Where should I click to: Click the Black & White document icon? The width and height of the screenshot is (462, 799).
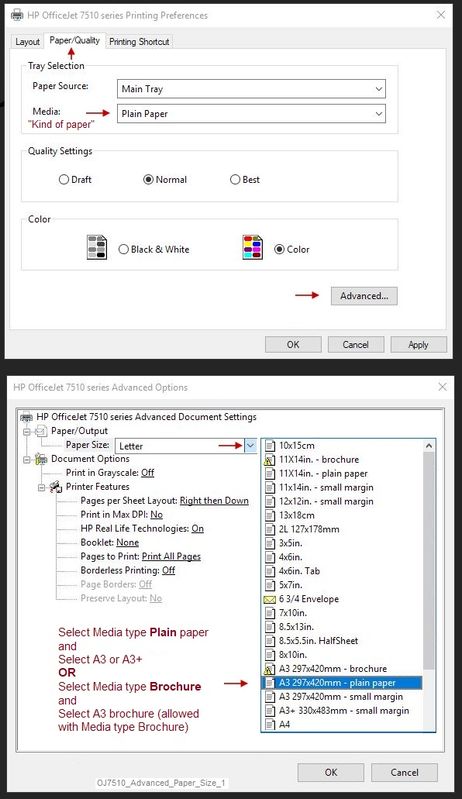click(x=97, y=247)
